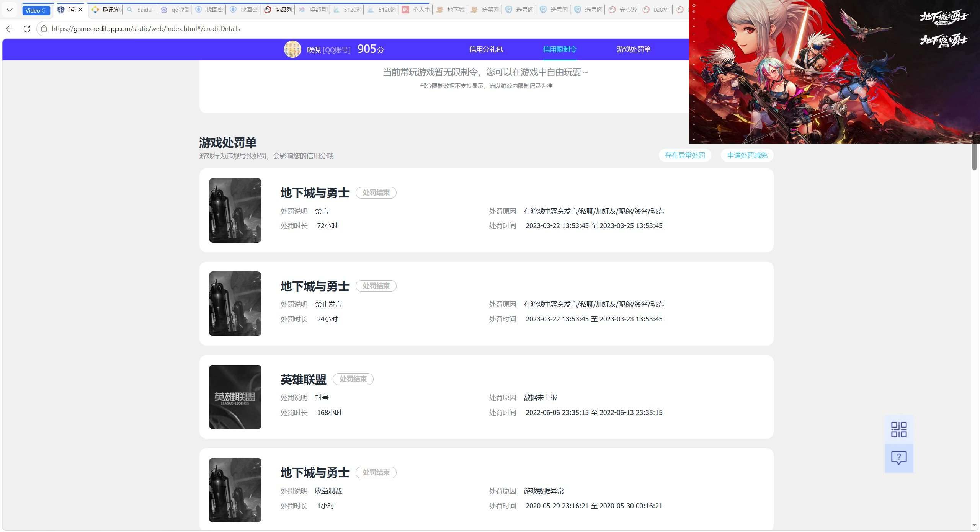This screenshot has height=532, width=980.
Task: Click the 905分 credit score
Action: coord(371,49)
